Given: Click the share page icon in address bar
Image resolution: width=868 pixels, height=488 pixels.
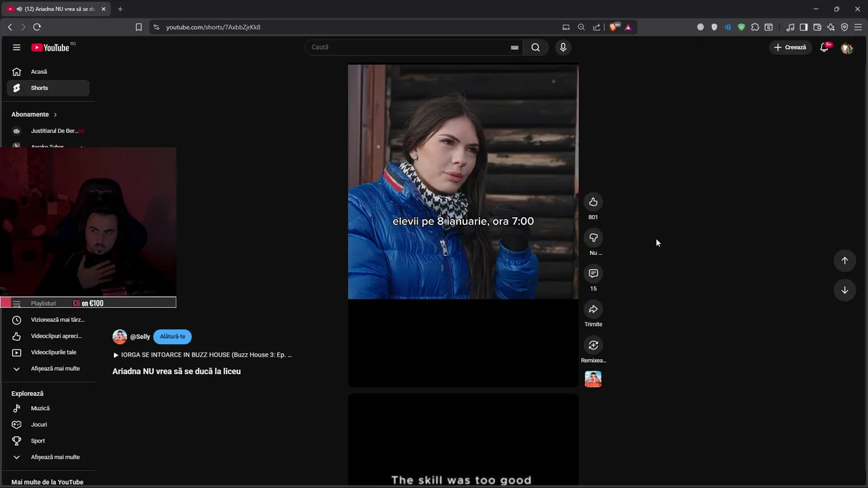Looking at the screenshot, I should point(597,27).
